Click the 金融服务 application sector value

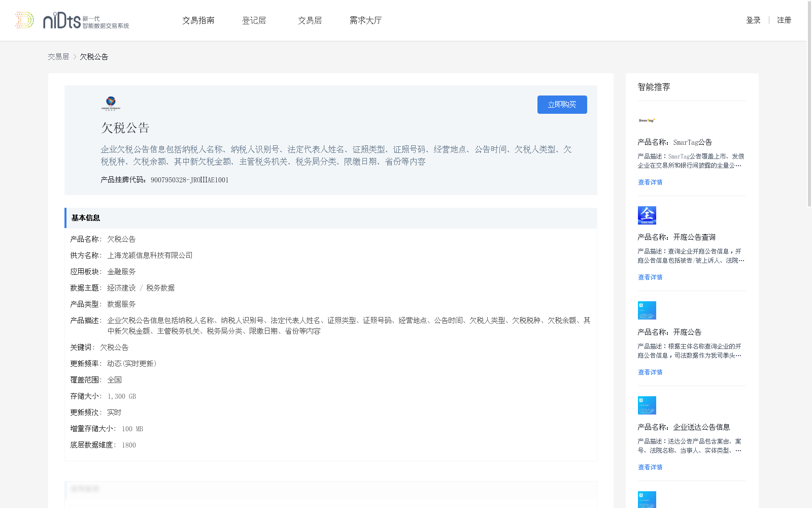(x=121, y=272)
